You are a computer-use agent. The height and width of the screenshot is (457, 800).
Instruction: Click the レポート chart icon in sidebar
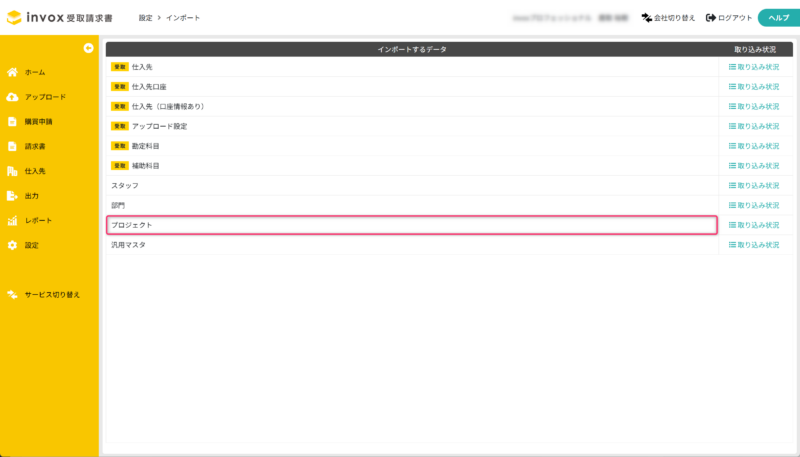click(x=12, y=220)
